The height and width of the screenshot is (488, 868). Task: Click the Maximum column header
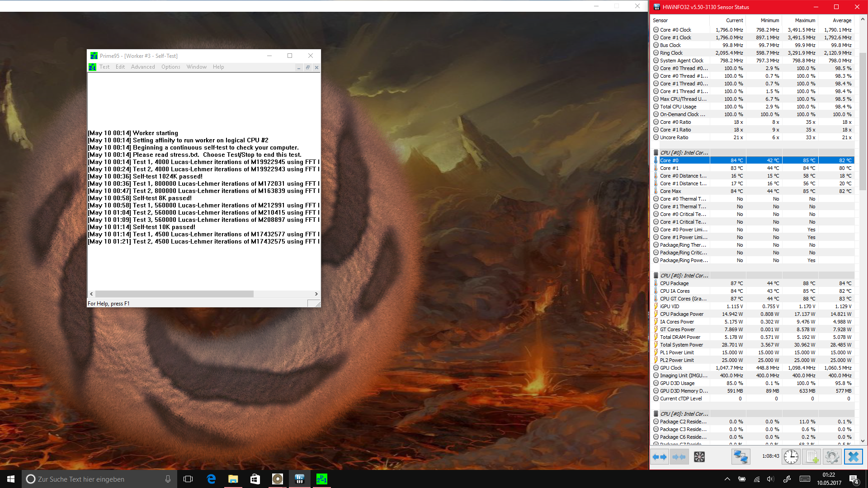(x=805, y=20)
